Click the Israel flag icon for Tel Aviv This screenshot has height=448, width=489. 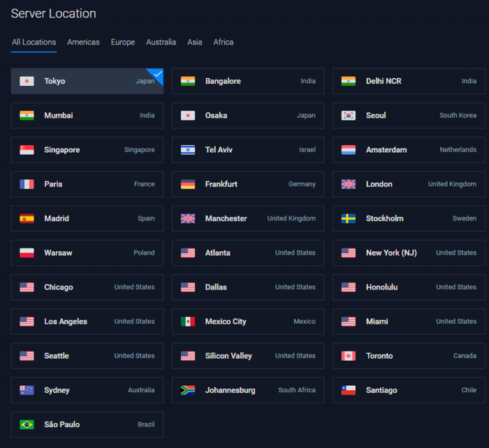[x=187, y=149]
